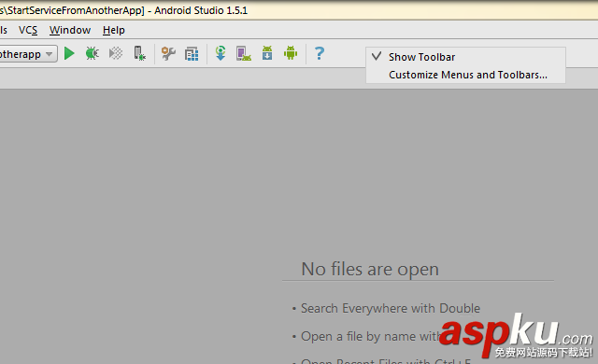Open the run configuration dropdown
Viewport: 598px width, 364px height.
point(28,54)
